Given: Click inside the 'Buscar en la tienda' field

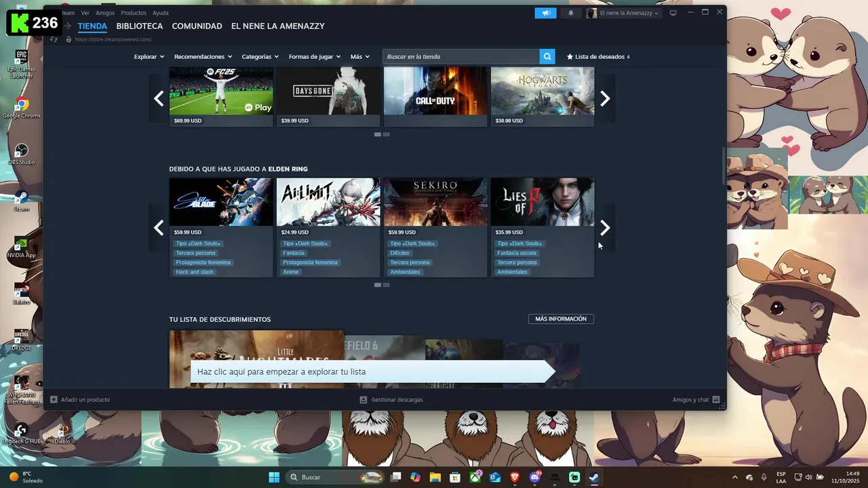Looking at the screenshot, I should click(461, 56).
